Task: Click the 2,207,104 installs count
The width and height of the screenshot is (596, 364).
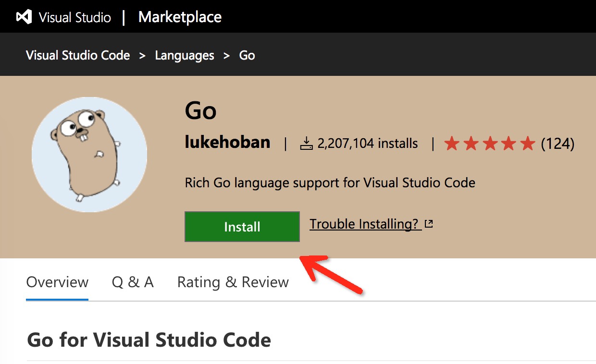Action: pos(368,143)
